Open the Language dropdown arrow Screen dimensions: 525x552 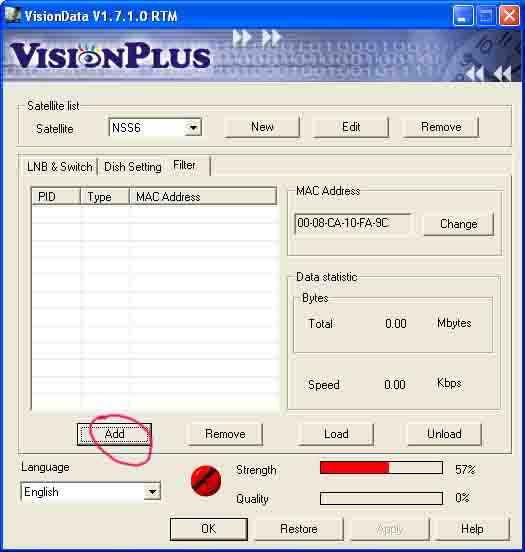click(152, 491)
